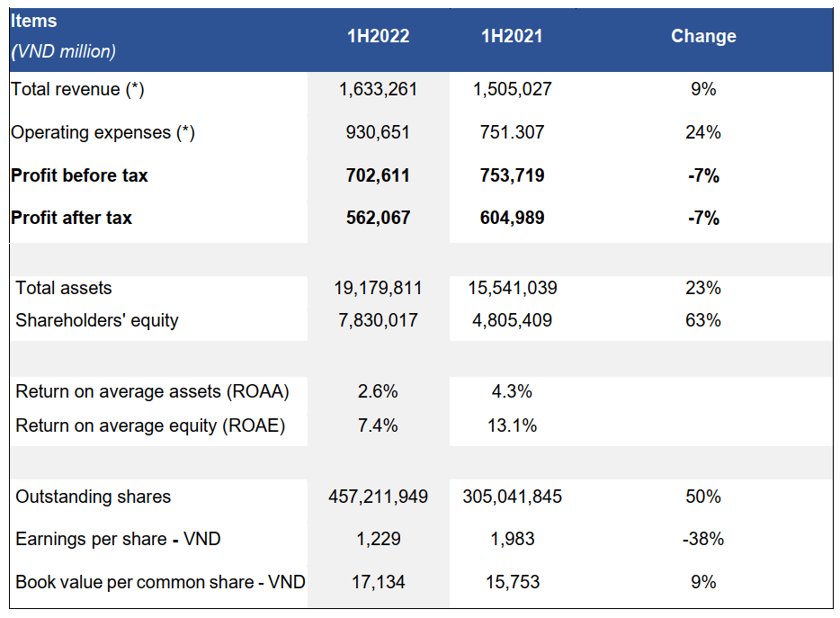840x618 pixels.
Task: Select 1H2022 total revenue value 1,633,261
Action: click(379, 89)
